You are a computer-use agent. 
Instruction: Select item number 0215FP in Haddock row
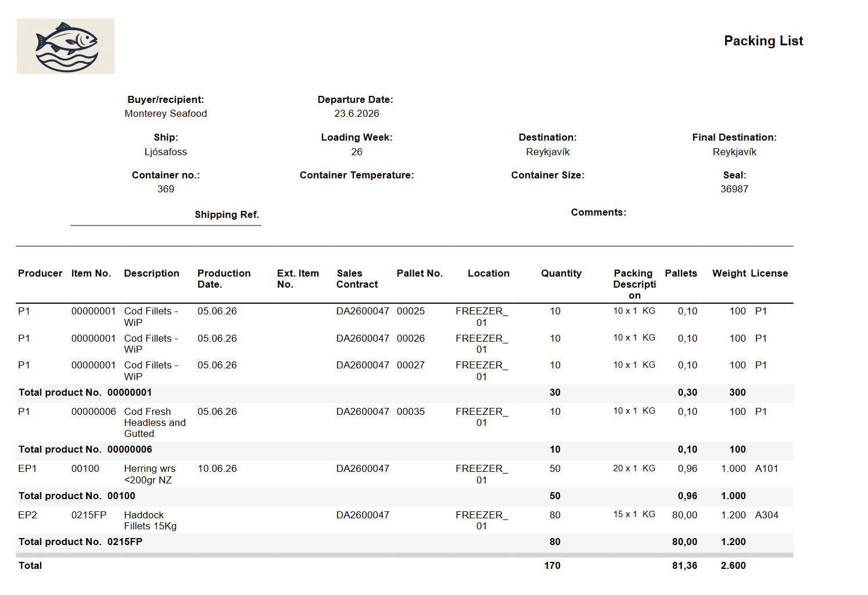89,515
